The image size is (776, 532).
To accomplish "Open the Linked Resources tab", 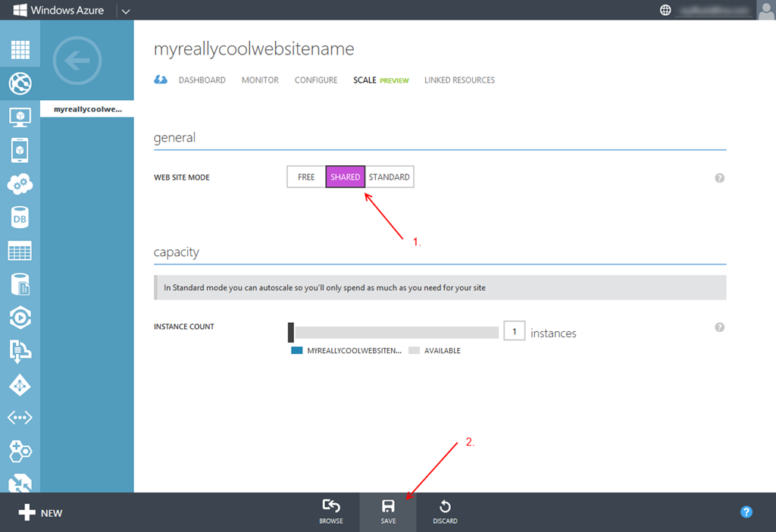I will point(459,80).
